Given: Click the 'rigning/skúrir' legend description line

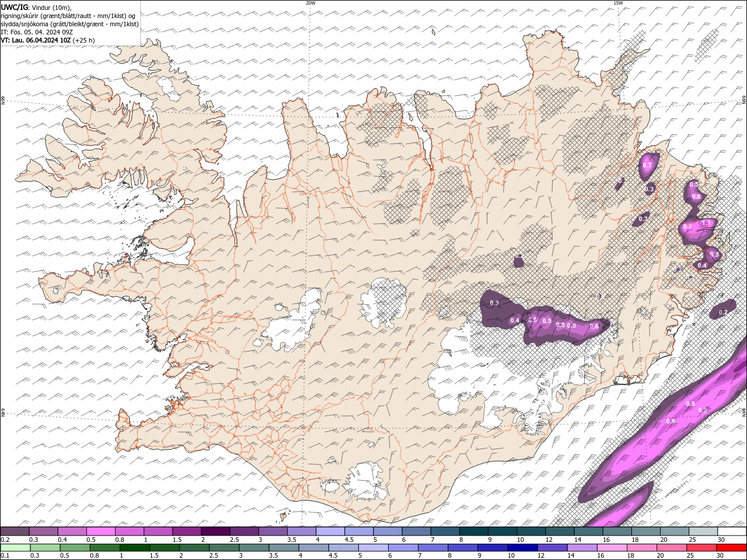Looking at the screenshot, I should 68,15.
